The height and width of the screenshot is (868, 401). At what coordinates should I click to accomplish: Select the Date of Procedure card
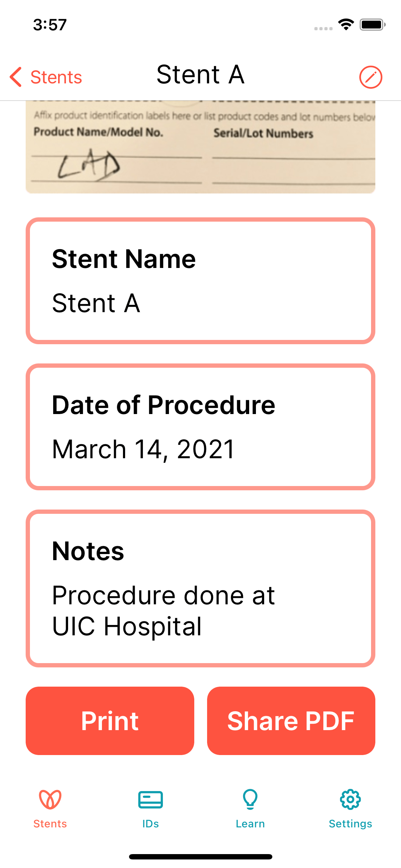[x=200, y=427]
